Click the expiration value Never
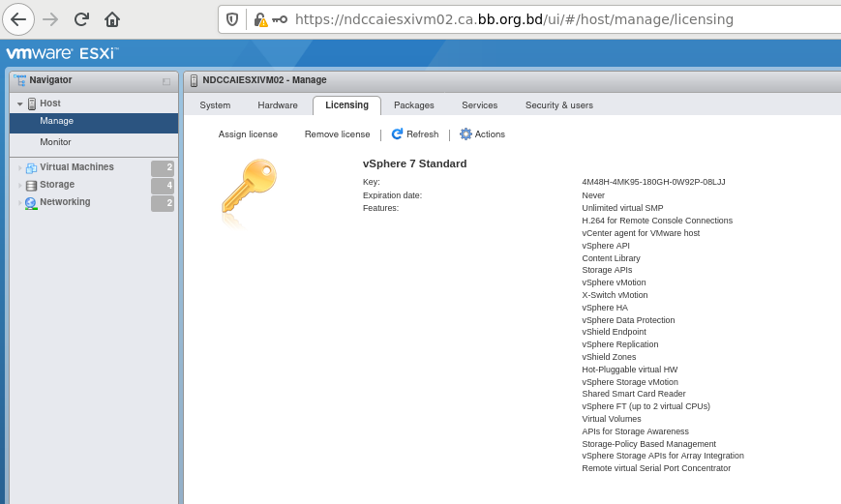This screenshot has width=841, height=504. tap(593, 195)
